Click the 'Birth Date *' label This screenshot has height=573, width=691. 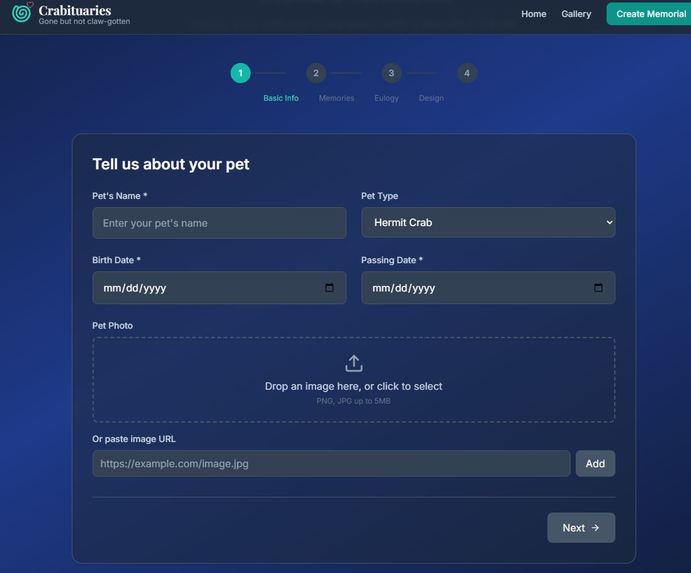click(116, 260)
